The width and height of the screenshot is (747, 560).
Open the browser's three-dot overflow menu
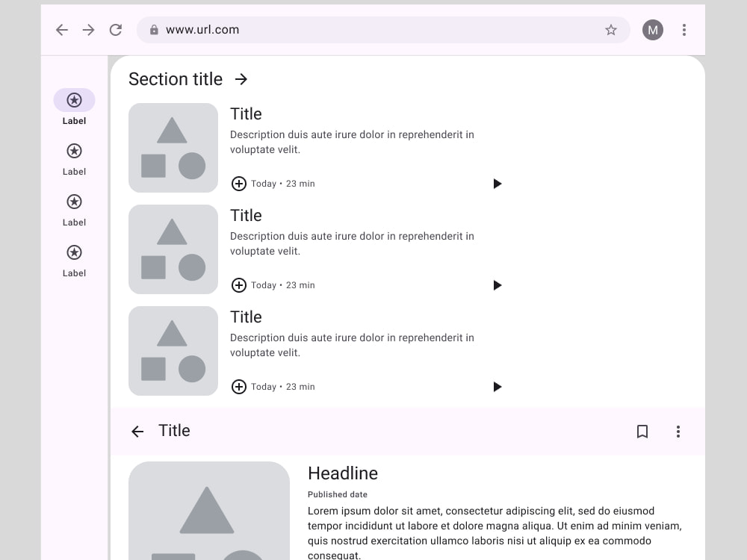684,30
